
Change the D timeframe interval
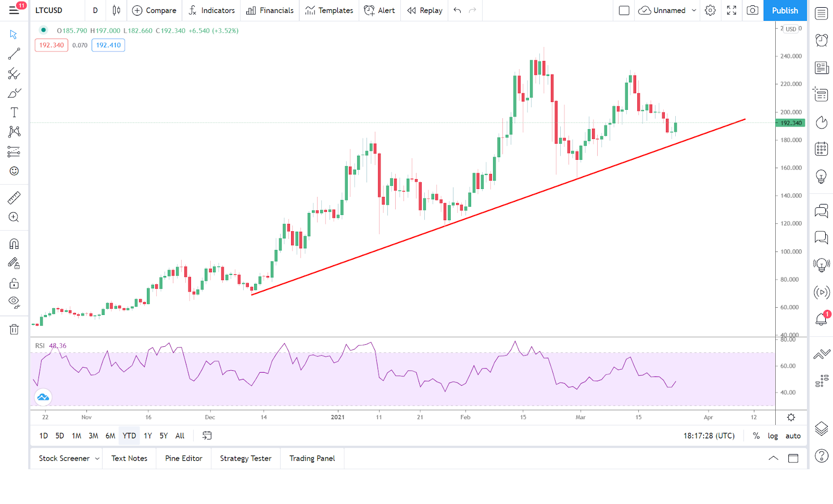[95, 10]
